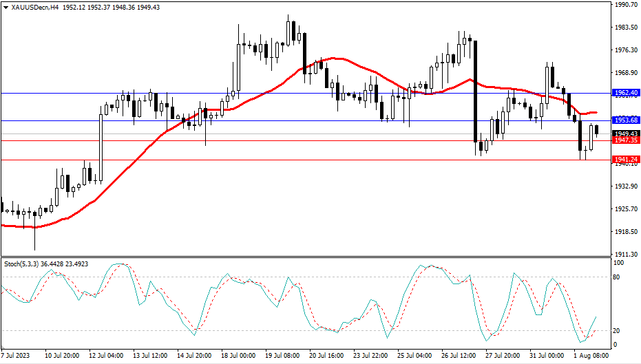
Task: Click the small triangle icon before XAUUSDecn title
Action: 6,7
